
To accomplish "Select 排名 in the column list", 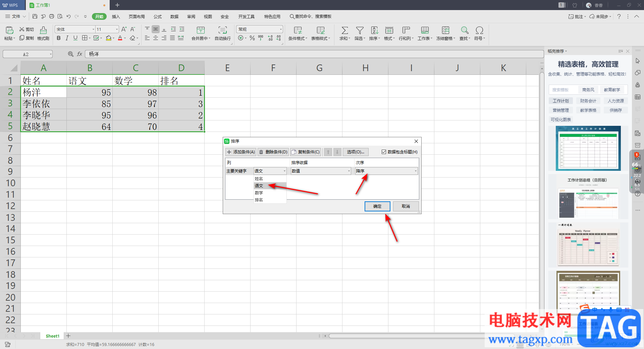I will (x=270, y=200).
